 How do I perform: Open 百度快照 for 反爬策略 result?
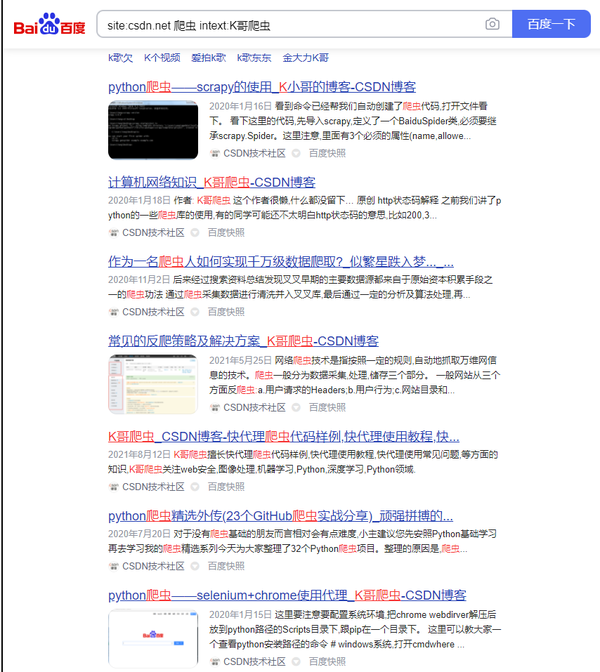(x=327, y=408)
